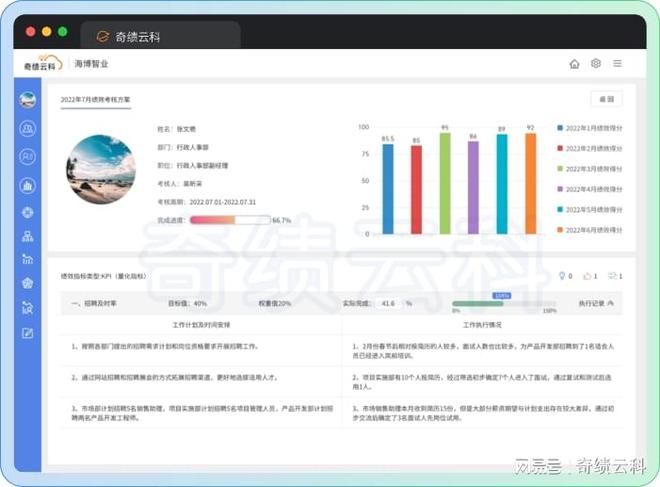Click the 返回 back button
660x487 pixels.
click(x=607, y=99)
